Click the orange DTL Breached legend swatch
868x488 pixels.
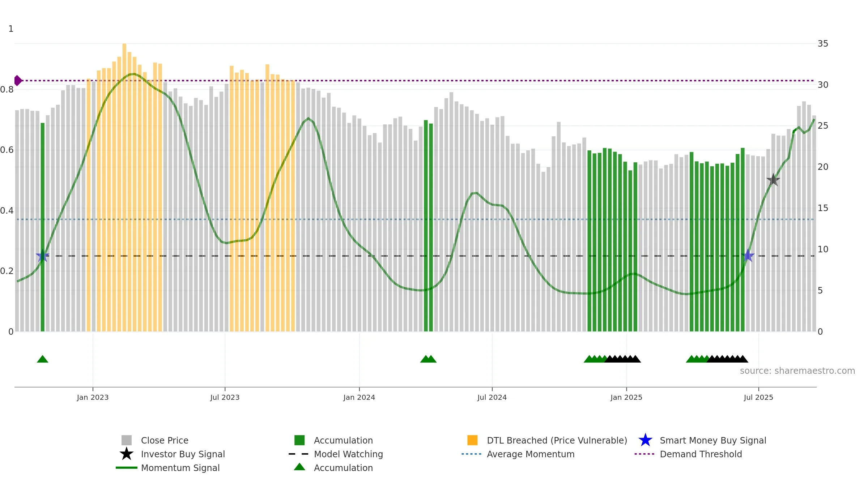[472, 440]
